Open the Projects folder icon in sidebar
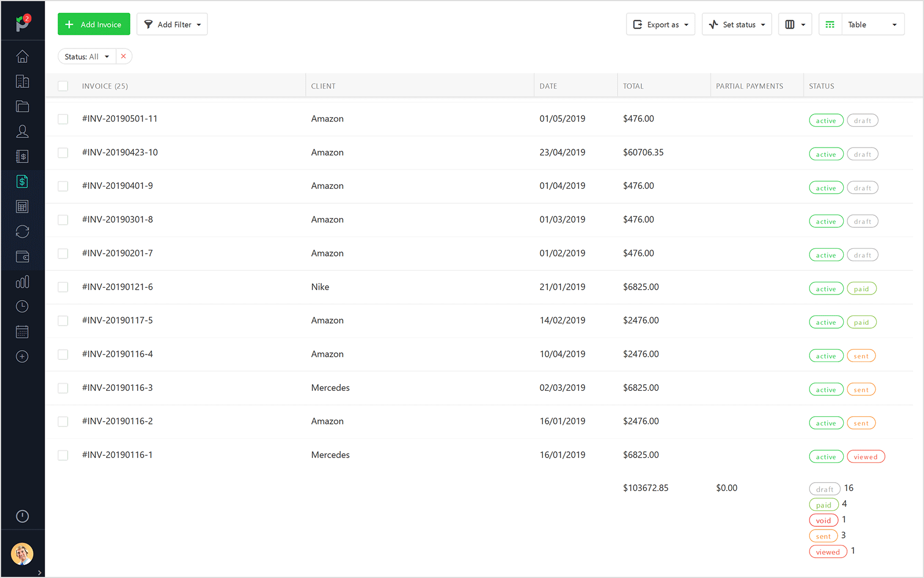The image size is (924, 578). [22, 106]
